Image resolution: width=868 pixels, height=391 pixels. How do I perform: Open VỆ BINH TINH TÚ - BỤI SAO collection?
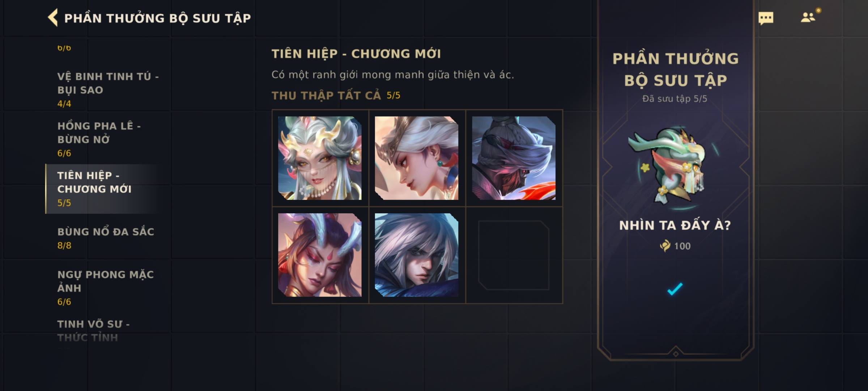[108, 89]
